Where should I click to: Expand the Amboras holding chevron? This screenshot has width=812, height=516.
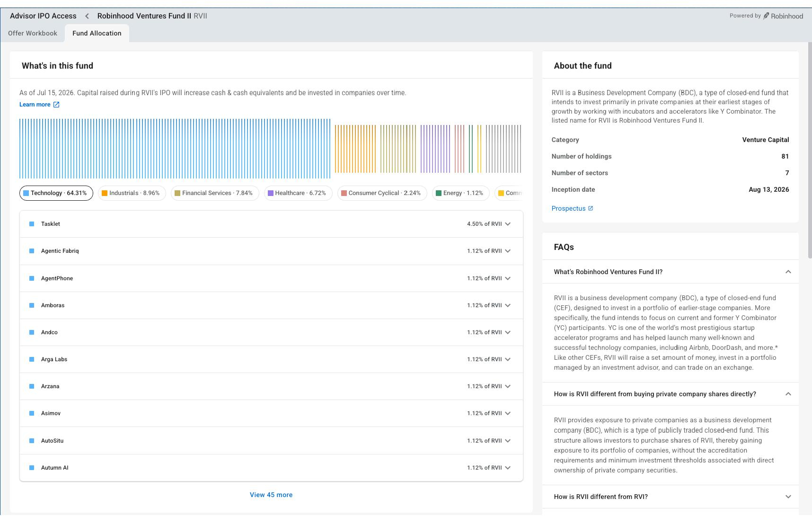point(508,305)
